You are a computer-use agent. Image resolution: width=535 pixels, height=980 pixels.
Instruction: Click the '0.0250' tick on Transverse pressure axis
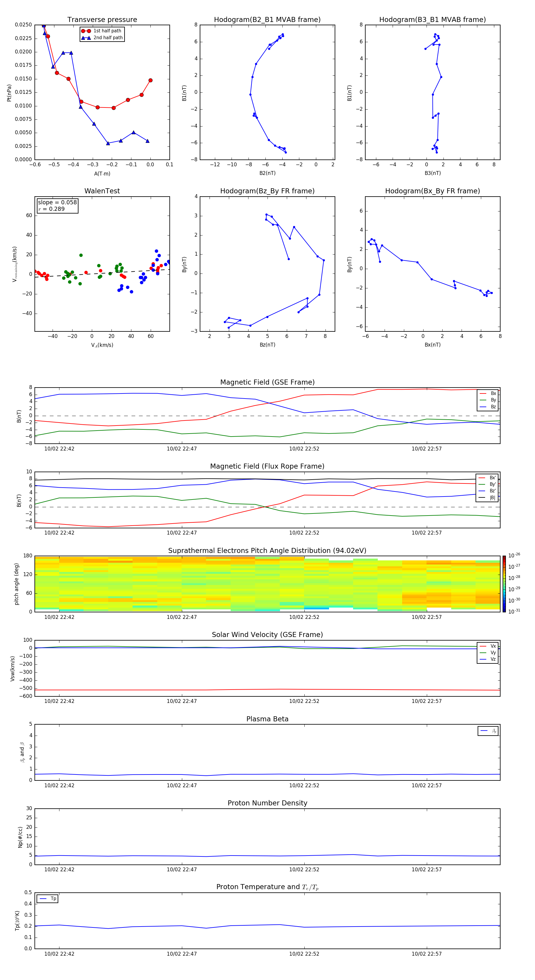coord(23,25)
